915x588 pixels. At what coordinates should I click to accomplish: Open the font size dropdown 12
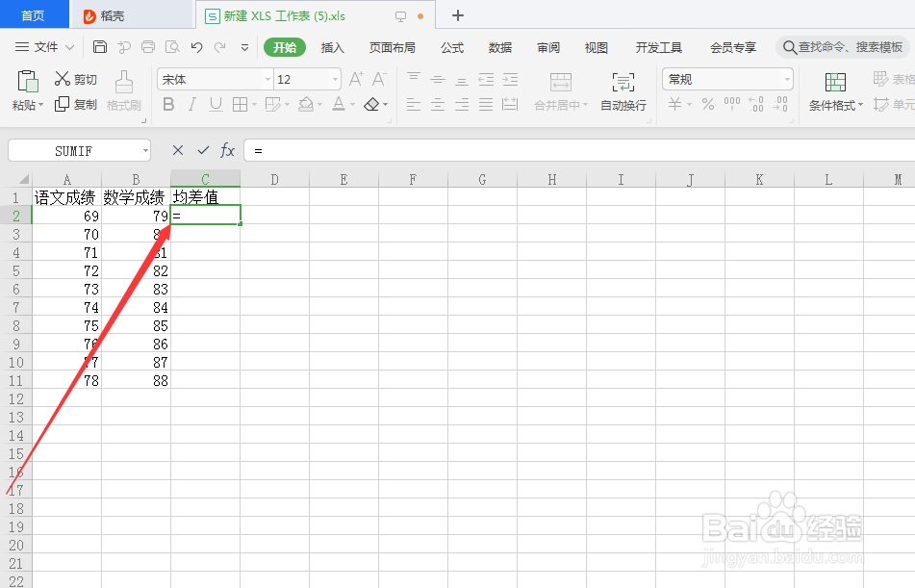pos(335,80)
